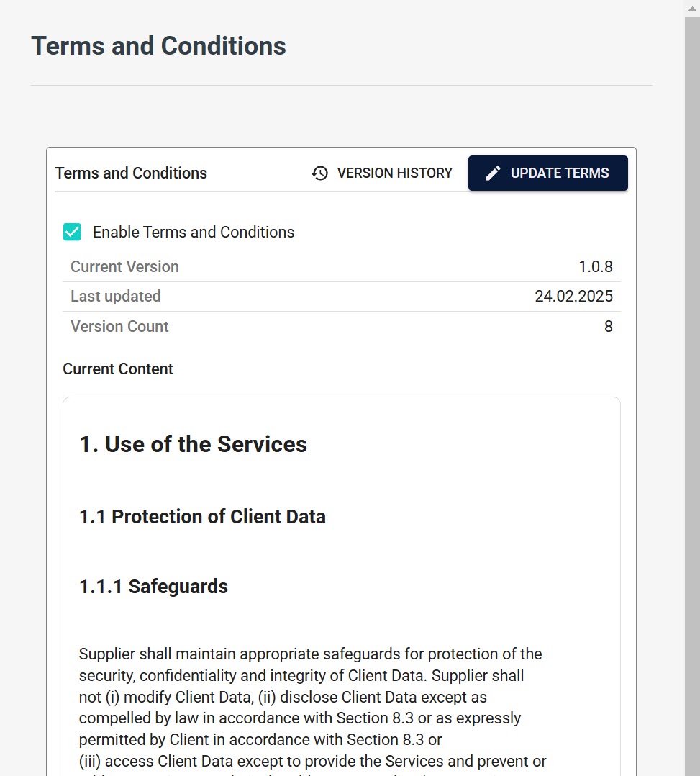Click the Current Content label

[x=118, y=369]
